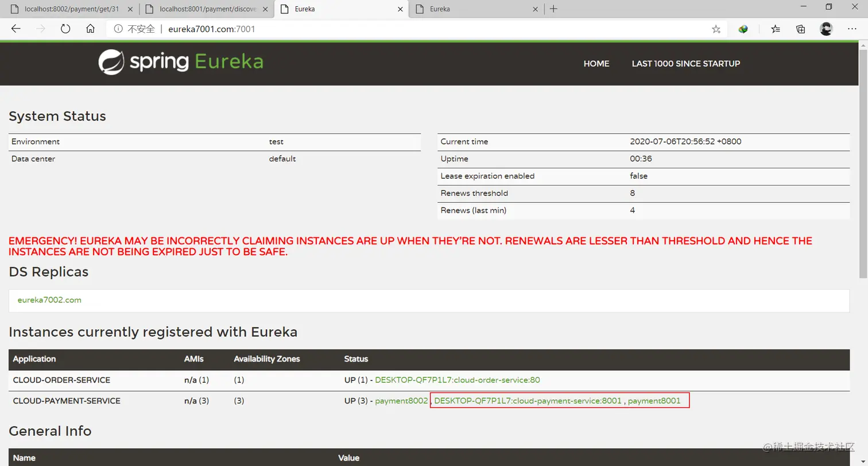Open DESKTOP-QF7P1L7:cloud-order-service:80 instance link
The image size is (868, 466).
tap(458, 380)
